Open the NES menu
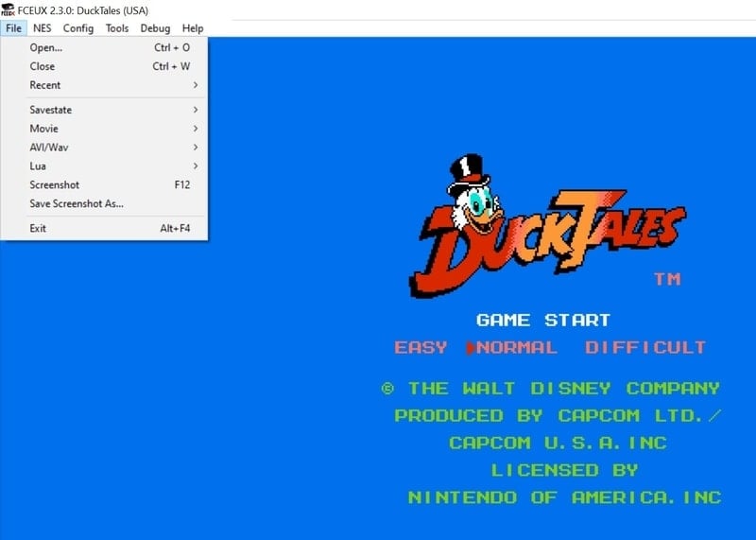 point(42,28)
